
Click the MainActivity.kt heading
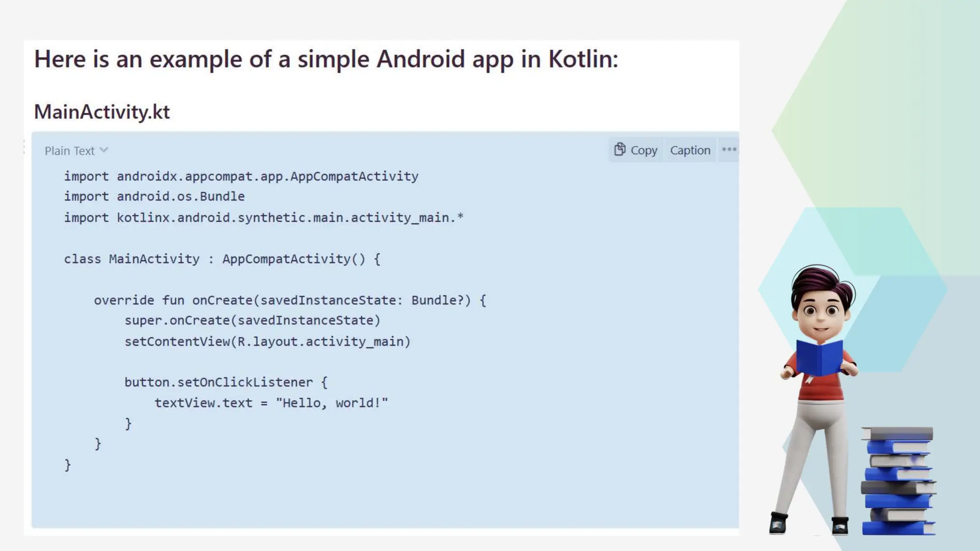102,112
